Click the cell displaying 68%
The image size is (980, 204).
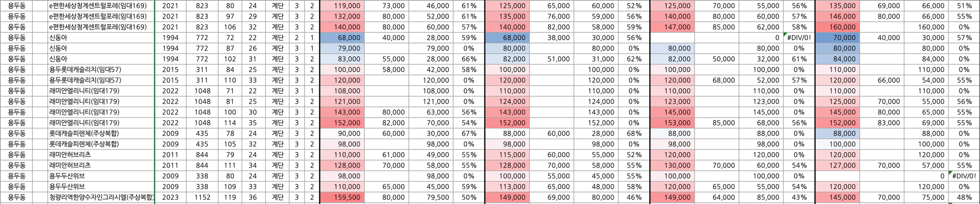coord(634,133)
